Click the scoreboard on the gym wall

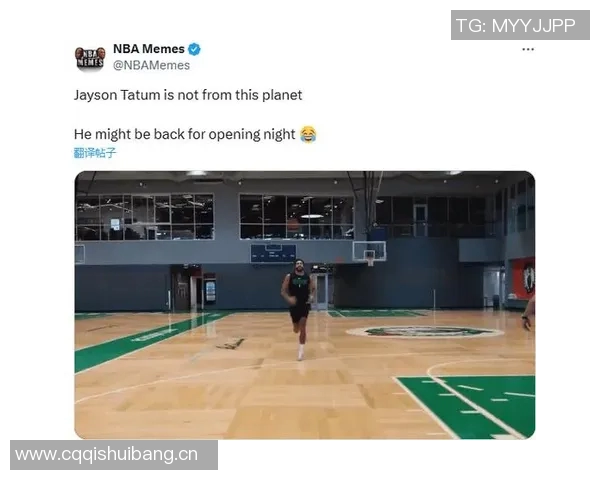point(273,253)
